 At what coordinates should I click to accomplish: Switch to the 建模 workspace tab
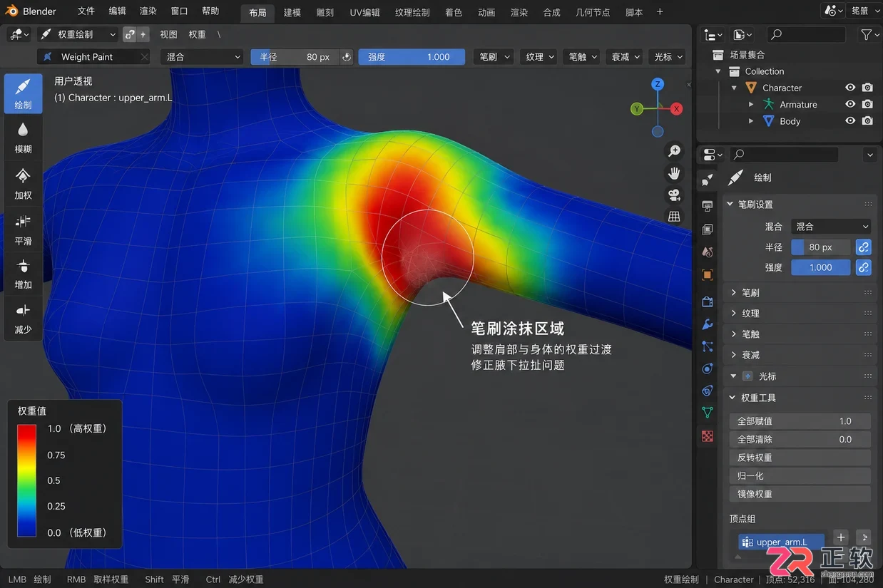(x=292, y=12)
